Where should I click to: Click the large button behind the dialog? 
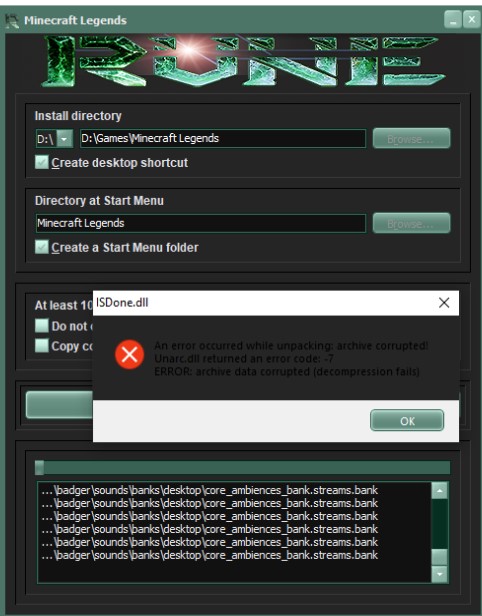coord(59,404)
